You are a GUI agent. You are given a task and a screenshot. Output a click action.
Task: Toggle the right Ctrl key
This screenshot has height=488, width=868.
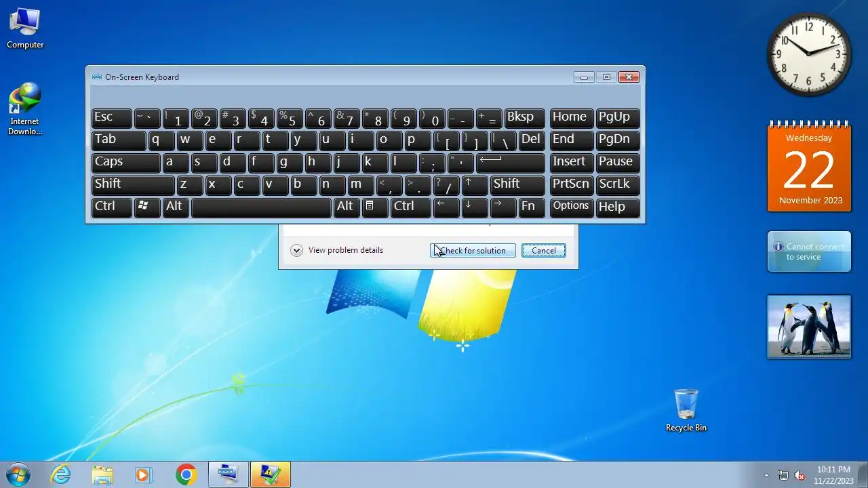tap(411, 207)
